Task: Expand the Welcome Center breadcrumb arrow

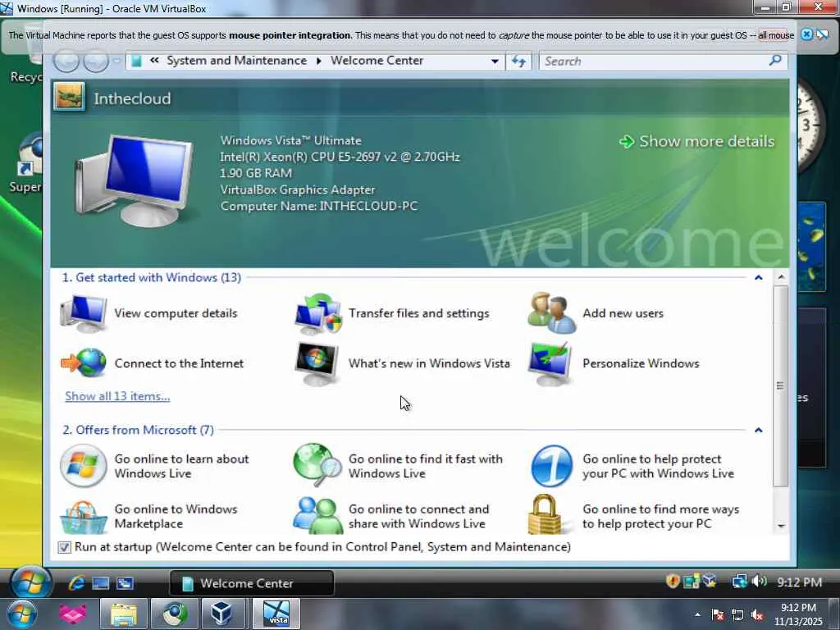Action: point(319,61)
